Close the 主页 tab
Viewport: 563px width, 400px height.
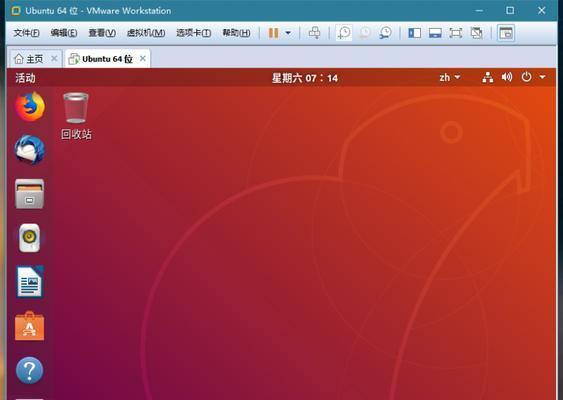(54, 59)
